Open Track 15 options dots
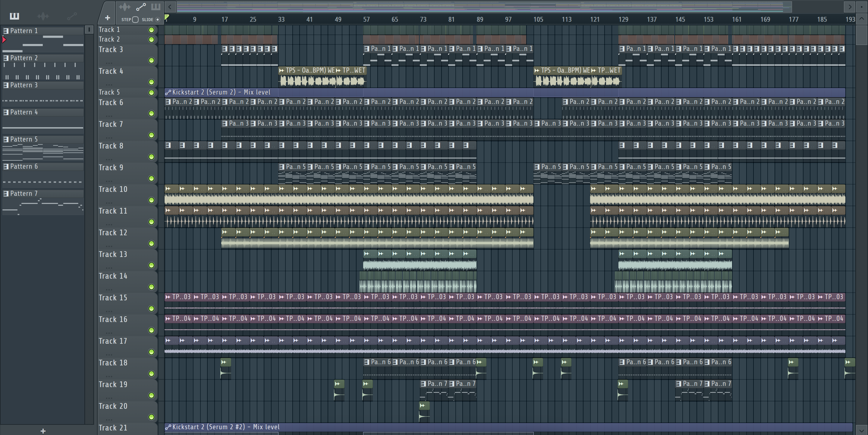This screenshot has width=868, height=435. click(x=108, y=311)
